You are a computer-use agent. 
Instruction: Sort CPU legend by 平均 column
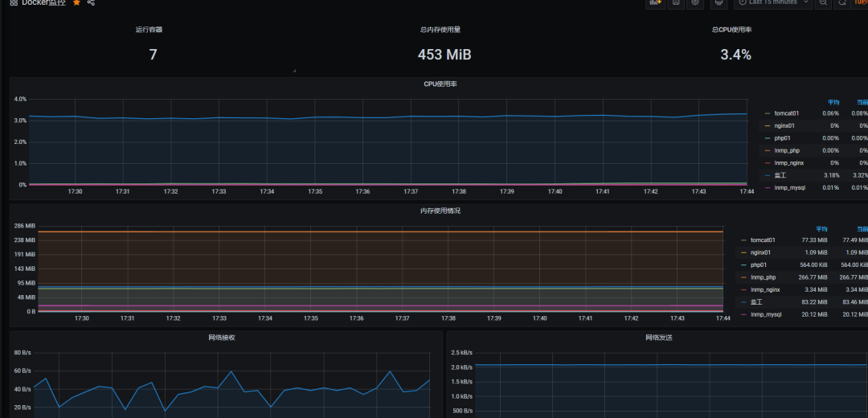833,102
